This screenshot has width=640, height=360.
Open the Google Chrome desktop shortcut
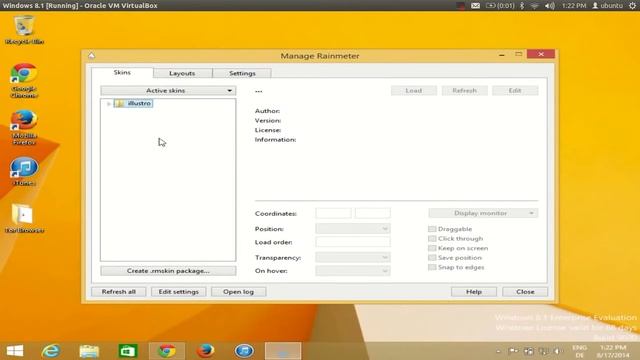[x=24, y=80]
